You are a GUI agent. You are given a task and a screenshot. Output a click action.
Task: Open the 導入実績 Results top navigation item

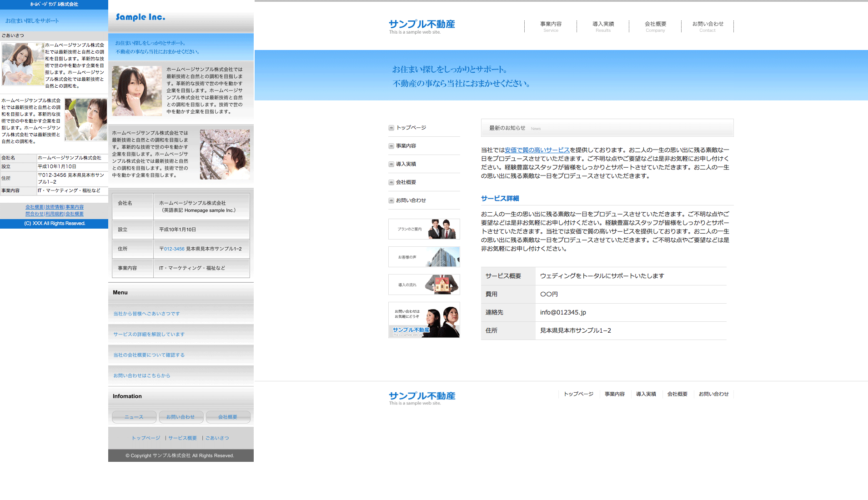603,26
